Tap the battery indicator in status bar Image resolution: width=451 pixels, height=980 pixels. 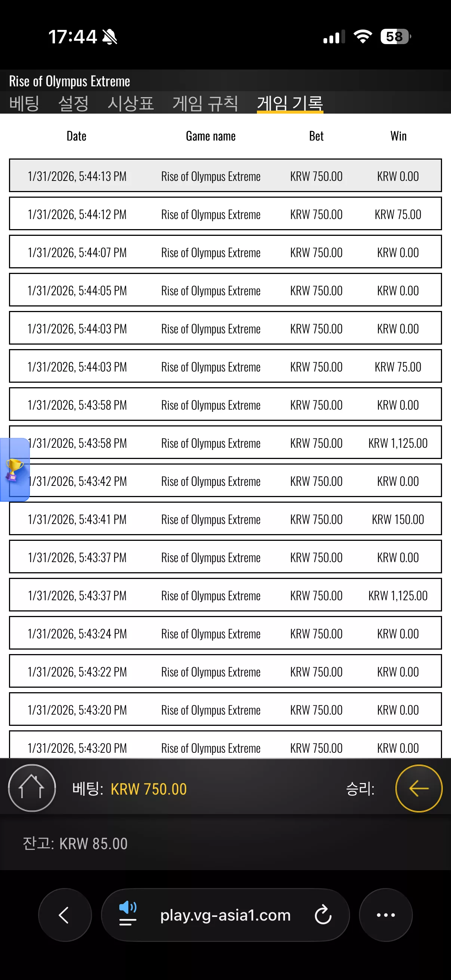[396, 37]
